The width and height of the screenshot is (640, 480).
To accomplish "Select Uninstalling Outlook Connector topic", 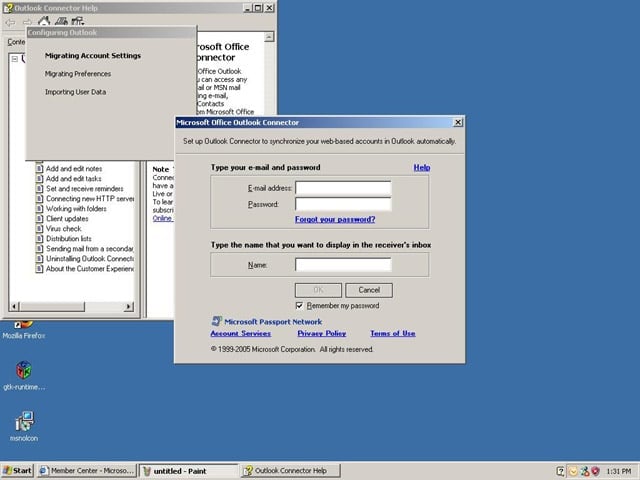I will 90,259.
